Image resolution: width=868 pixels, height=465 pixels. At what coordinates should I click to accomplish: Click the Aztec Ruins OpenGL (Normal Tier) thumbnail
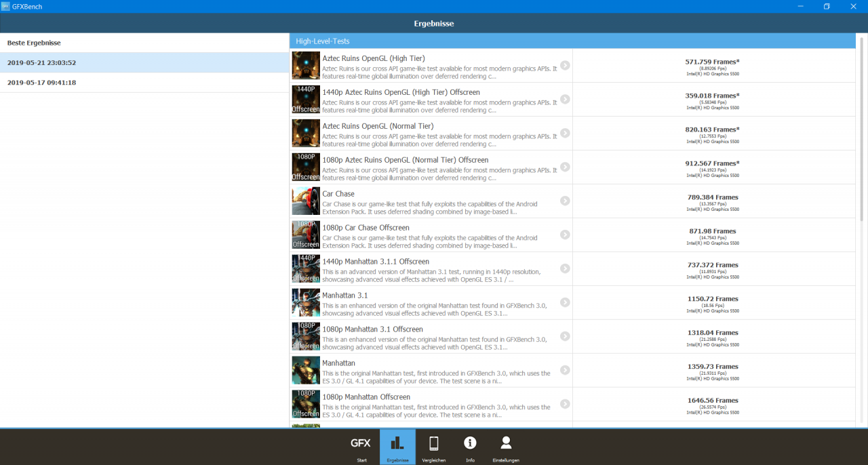[x=306, y=133]
